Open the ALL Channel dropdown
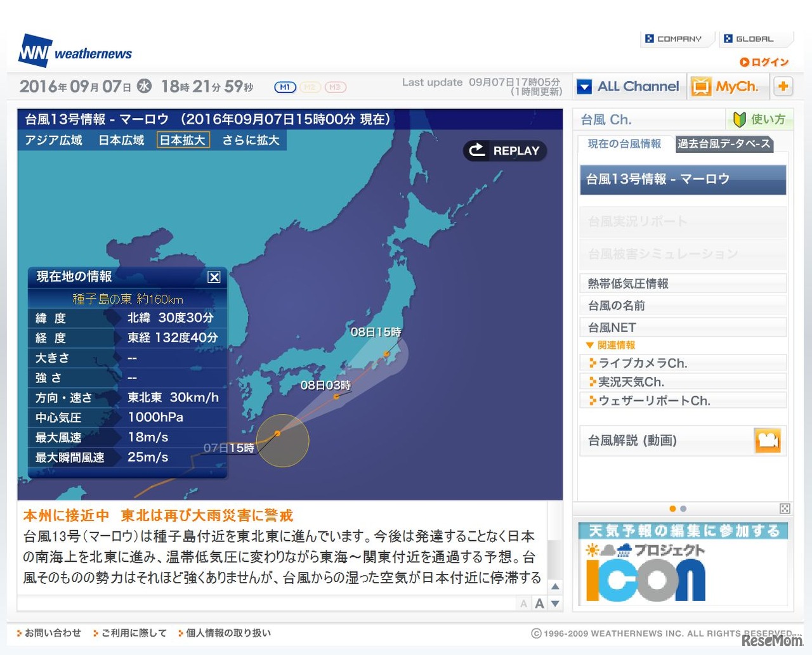The image size is (812, 655). [629, 86]
